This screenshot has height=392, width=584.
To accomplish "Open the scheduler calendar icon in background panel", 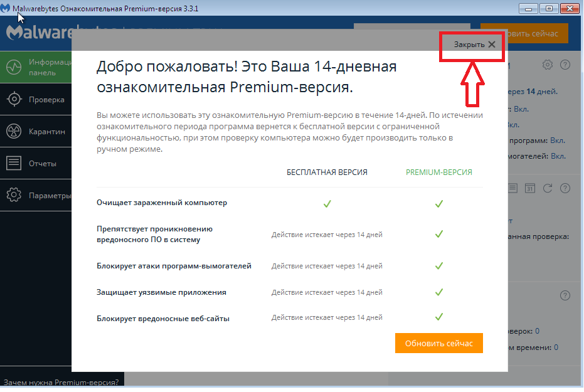I will click(x=529, y=188).
